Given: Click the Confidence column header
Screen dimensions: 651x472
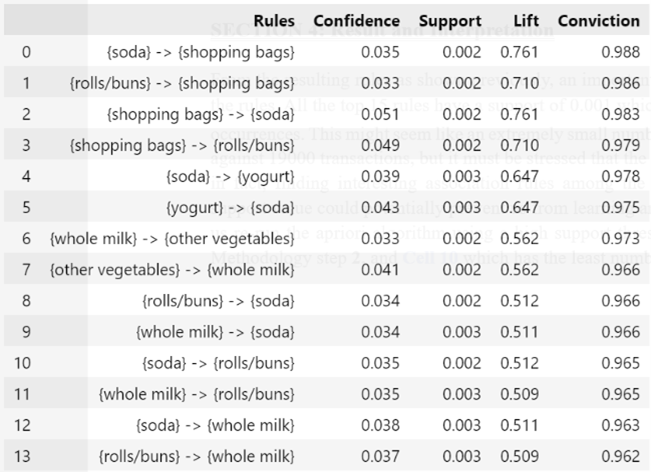Looking at the screenshot, I should tap(357, 21).
